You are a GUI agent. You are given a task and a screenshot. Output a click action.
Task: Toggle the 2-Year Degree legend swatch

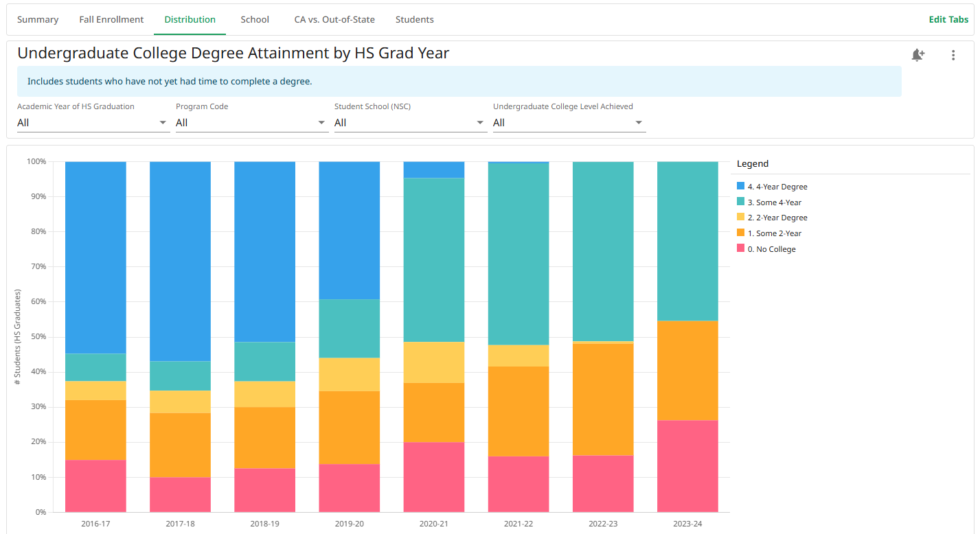740,218
